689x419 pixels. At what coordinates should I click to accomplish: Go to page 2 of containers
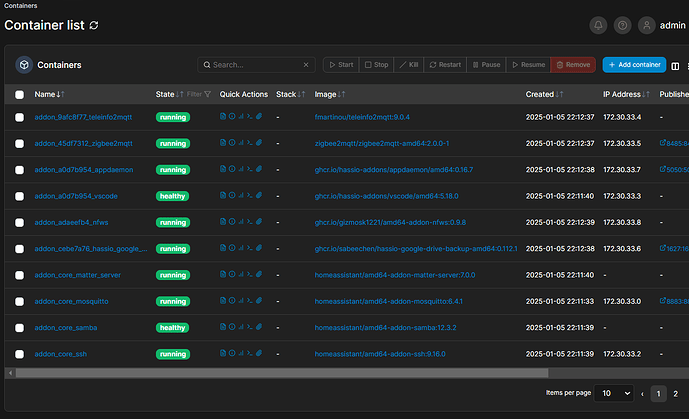click(x=675, y=394)
